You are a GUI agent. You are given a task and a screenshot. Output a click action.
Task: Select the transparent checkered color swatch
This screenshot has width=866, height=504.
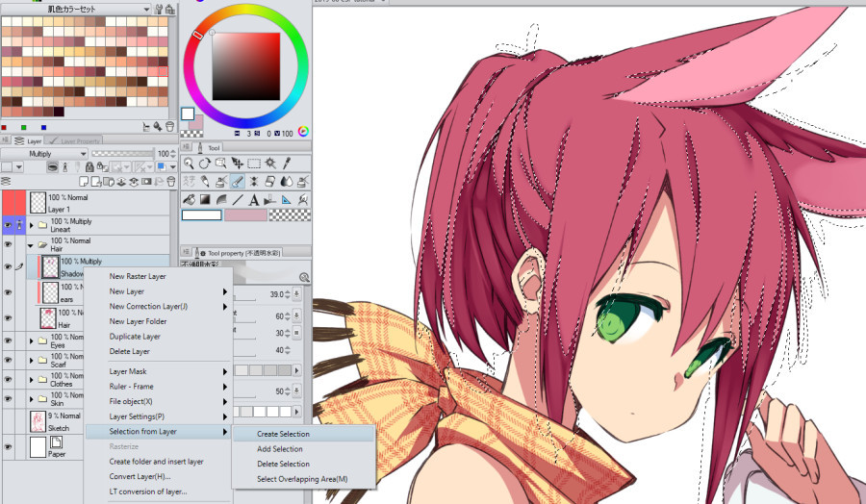click(290, 214)
